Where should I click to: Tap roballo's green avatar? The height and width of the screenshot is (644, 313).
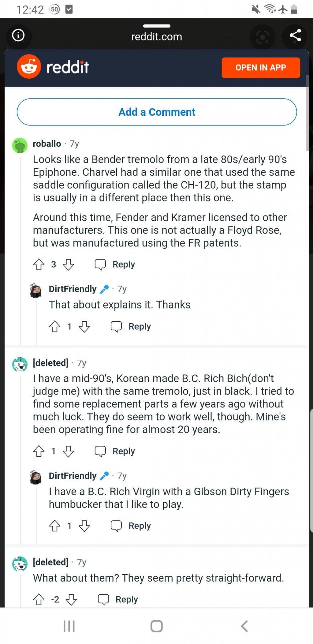click(x=20, y=146)
